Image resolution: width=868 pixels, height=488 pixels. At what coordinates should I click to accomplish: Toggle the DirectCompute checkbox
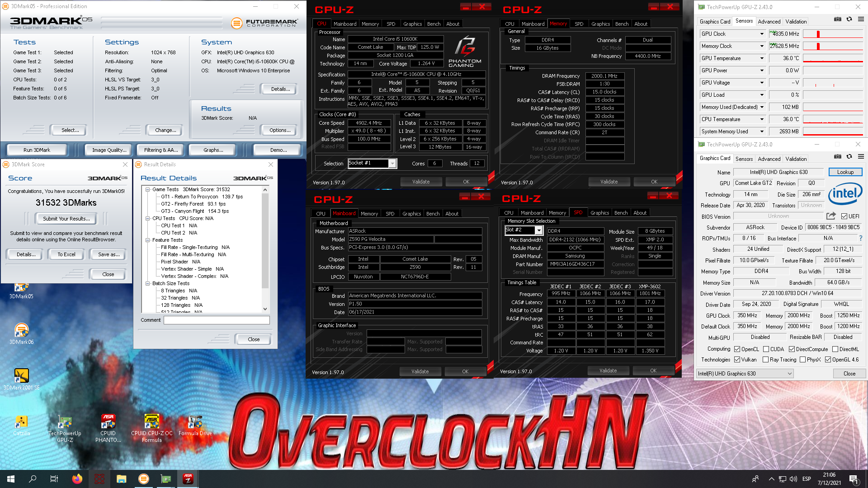(x=792, y=349)
